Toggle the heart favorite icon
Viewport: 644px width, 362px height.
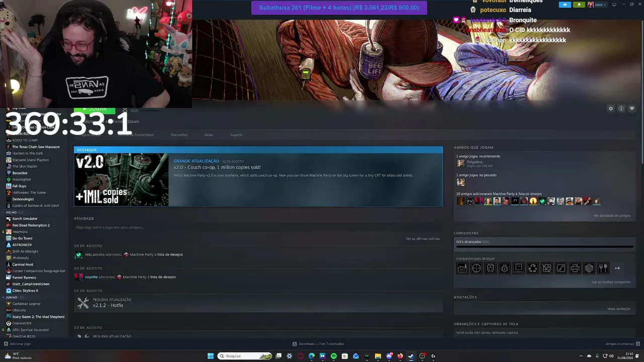632,109
